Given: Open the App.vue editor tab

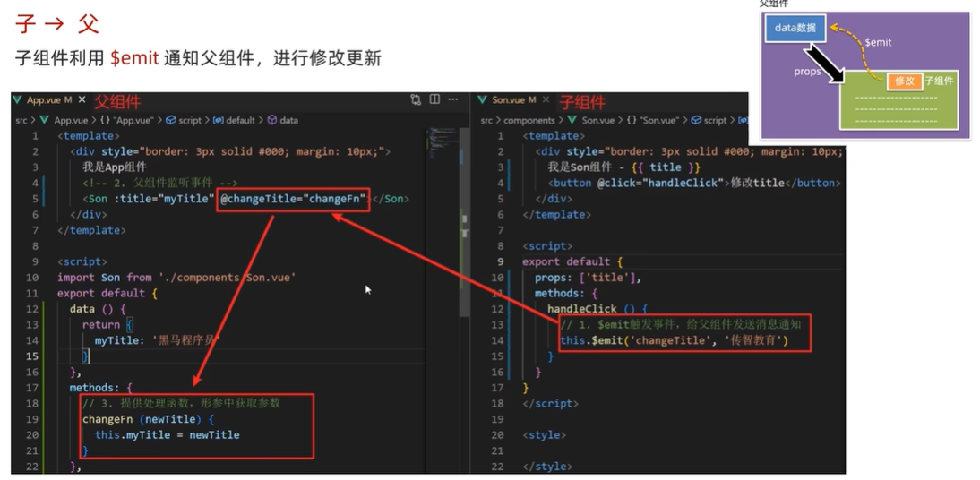Looking at the screenshot, I should click(x=49, y=100).
